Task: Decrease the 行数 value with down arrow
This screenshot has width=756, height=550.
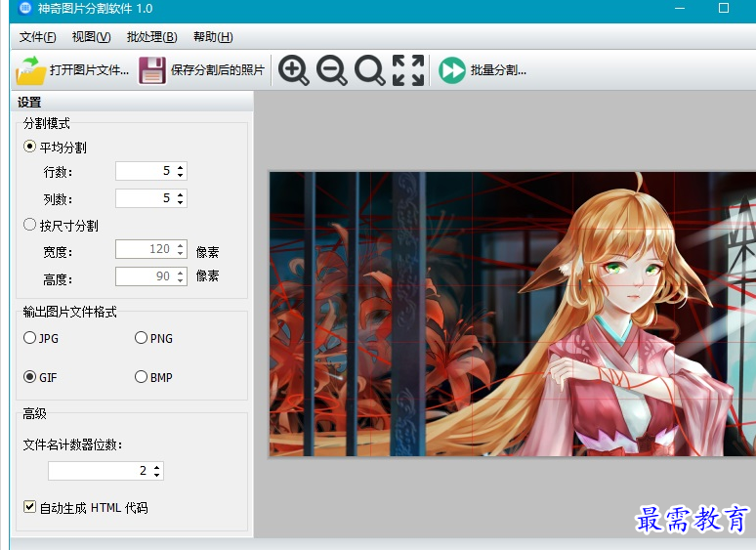Action: pos(181,175)
